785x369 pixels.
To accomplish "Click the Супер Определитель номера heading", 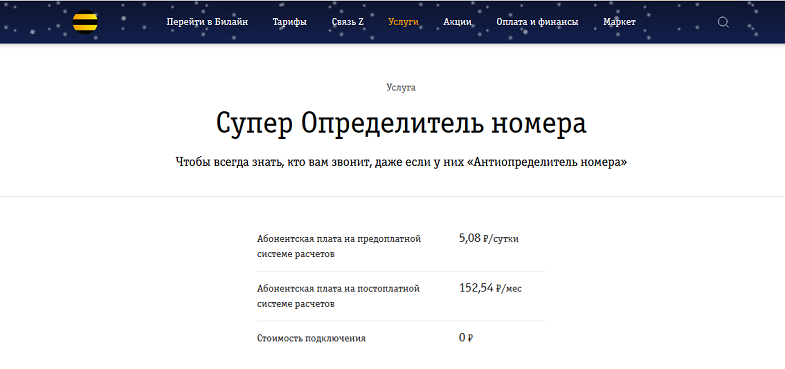I will tap(401, 124).
